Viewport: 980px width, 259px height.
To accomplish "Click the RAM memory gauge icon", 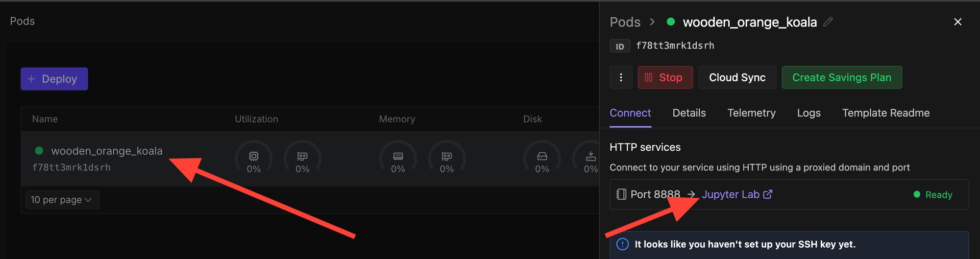I will (x=398, y=157).
